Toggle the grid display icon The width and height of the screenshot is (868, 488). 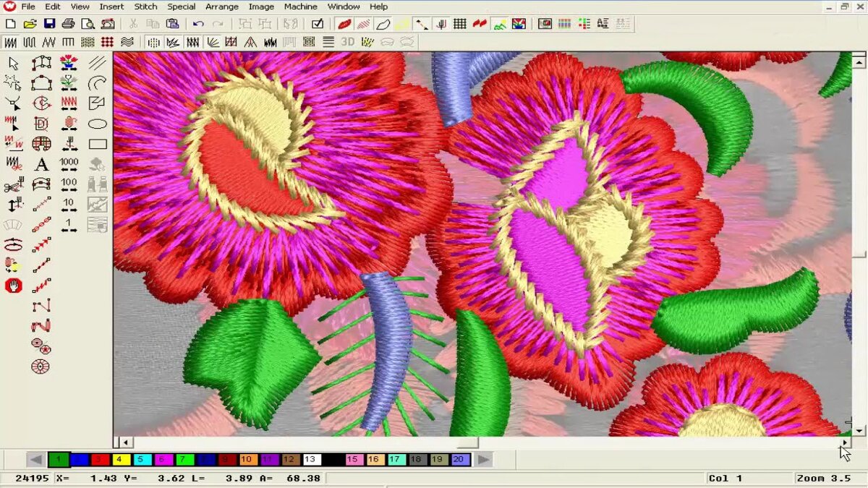tap(459, 24)
